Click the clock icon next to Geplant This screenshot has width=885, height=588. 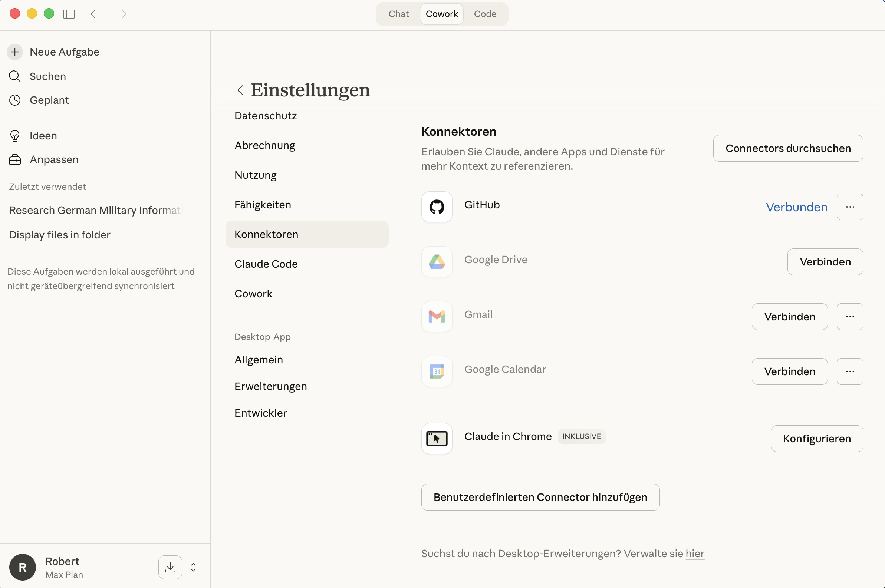(x=14, y=100)
